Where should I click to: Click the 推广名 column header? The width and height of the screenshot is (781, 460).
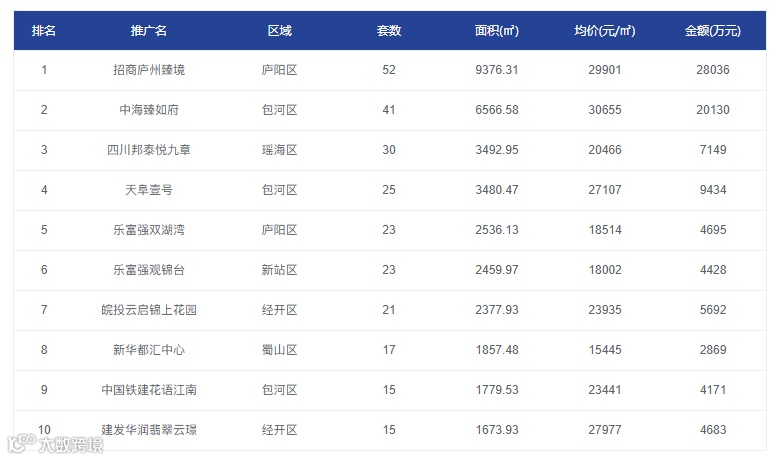click(x=148, y=31)
